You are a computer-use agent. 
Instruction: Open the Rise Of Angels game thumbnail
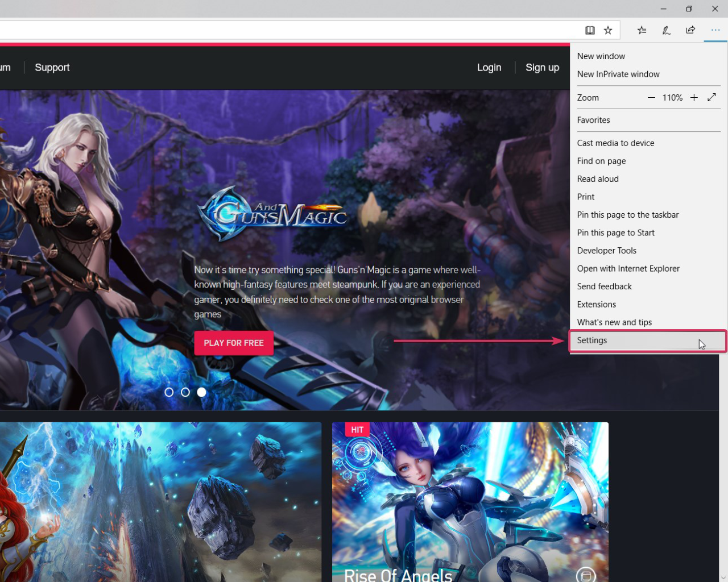tap(470, 500)
